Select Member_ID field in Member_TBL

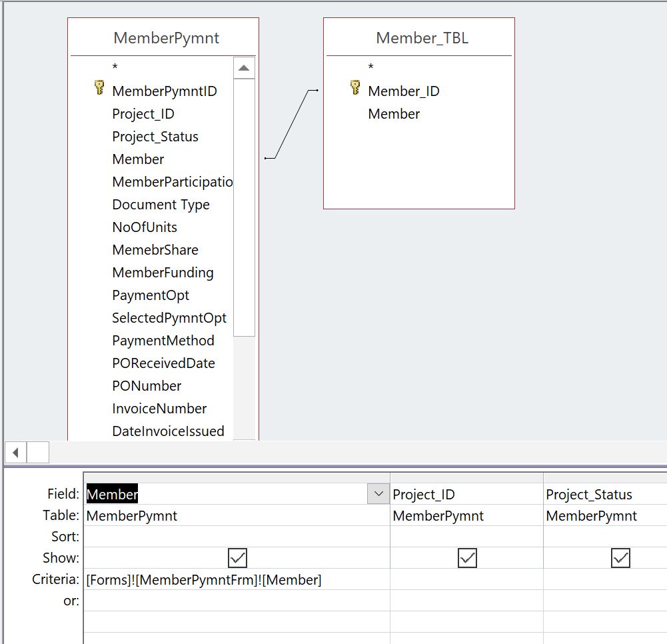click(x=404, y=91)
